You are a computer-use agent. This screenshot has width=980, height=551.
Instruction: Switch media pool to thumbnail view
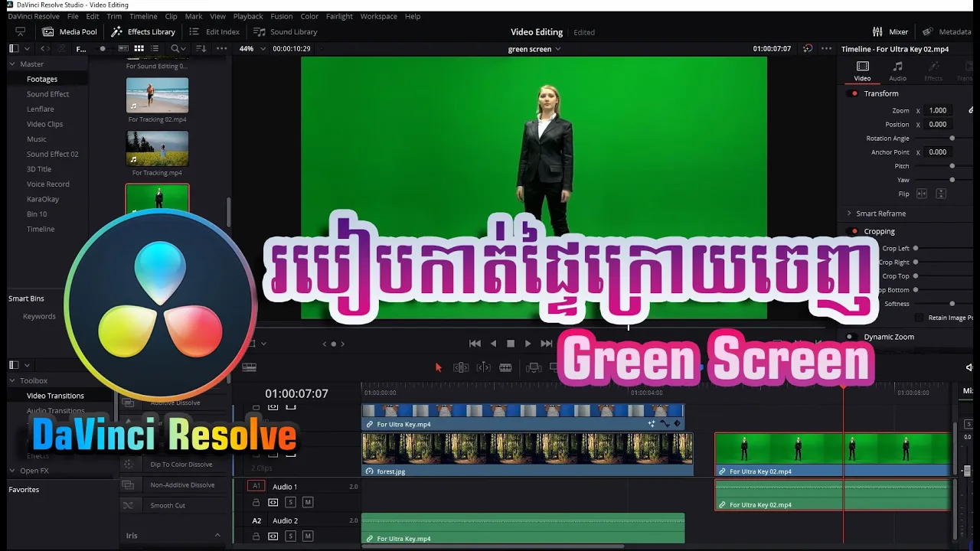pyautogui.click(x=139, y=48)
